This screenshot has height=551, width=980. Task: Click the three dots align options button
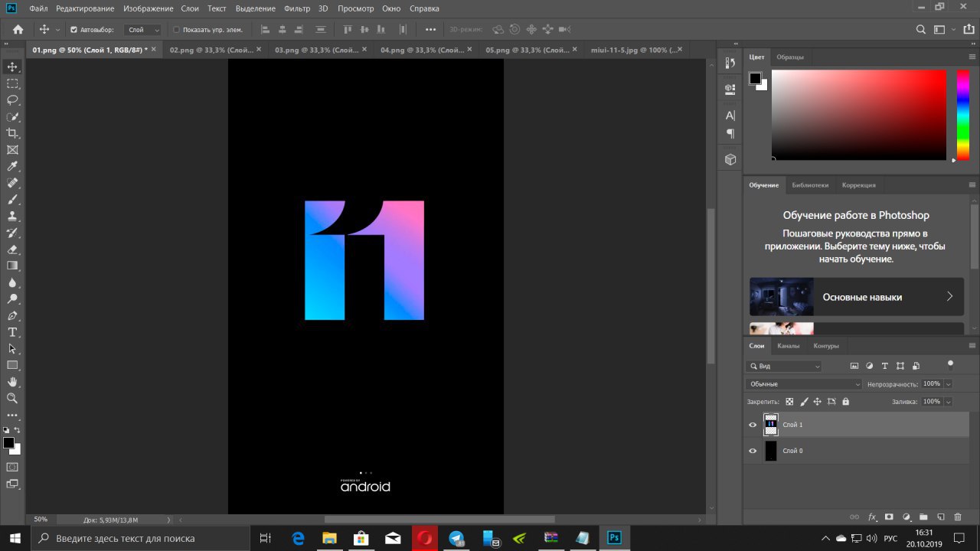(x=430, y=30)
